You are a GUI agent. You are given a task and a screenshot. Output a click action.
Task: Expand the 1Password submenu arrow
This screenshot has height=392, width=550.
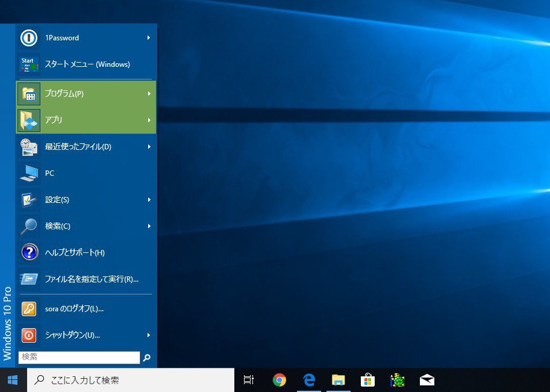coord(149,38)
